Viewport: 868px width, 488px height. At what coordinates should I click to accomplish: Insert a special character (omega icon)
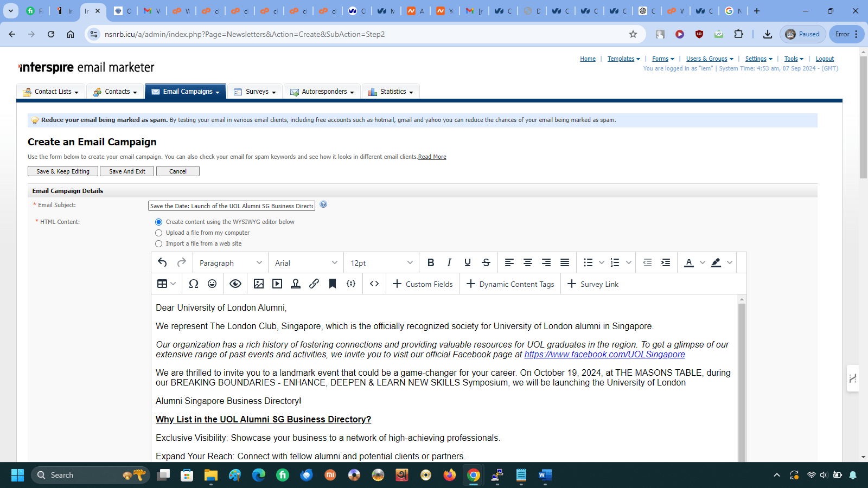(x=194, y=284)
